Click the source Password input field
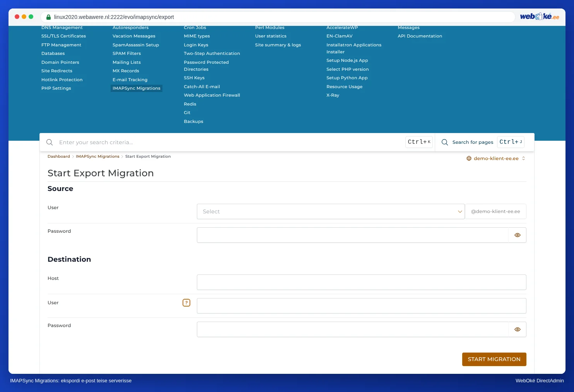The height and width of the screenshot is (392, 574). [x=352, y=235]
